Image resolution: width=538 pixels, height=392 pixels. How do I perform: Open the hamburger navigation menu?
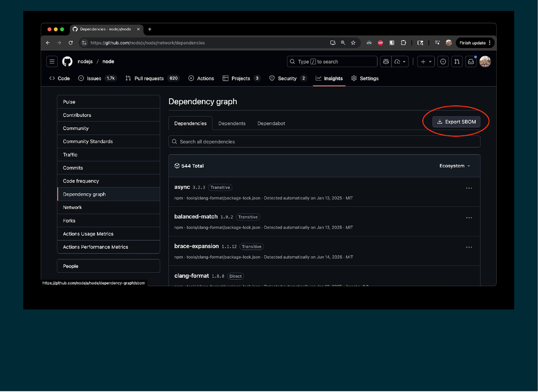52,62
